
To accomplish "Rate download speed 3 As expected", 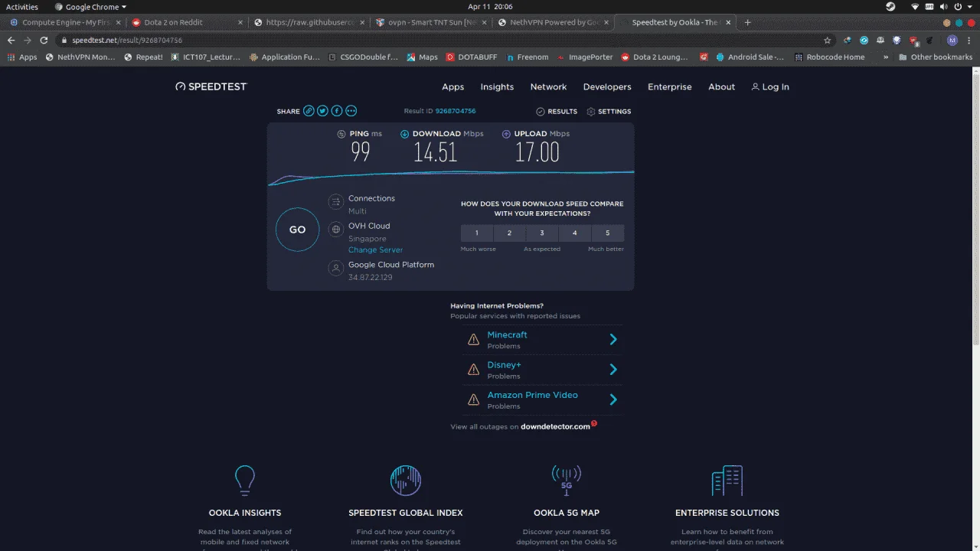I will pos(542,233).
